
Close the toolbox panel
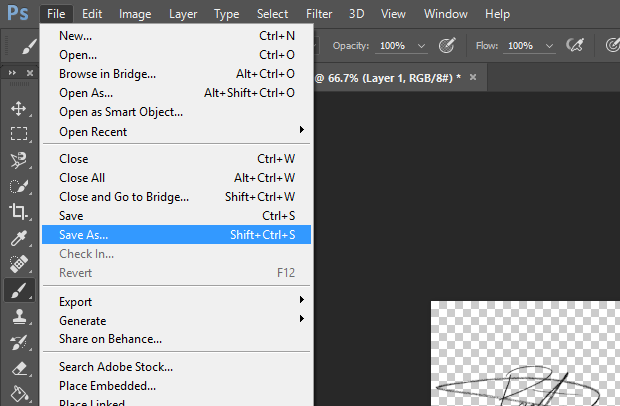tap(30, 73)
